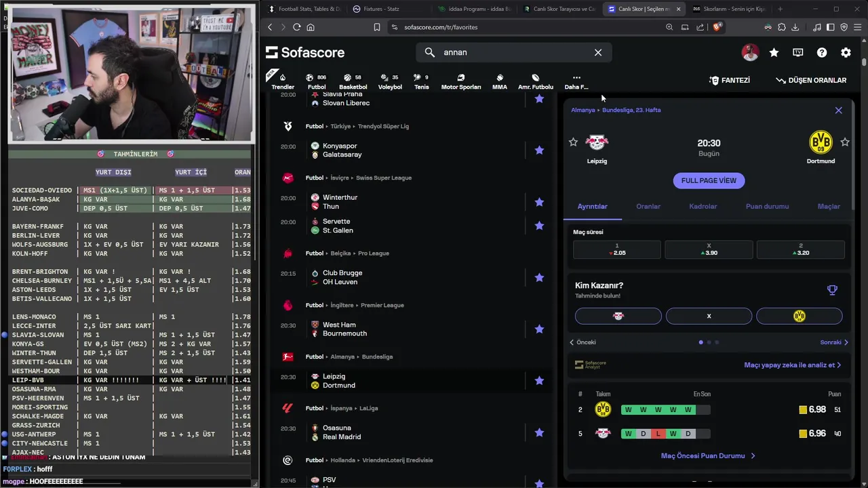Open the Amr. Futbolu category
This screenshot has width=868, height=488.
tap(536, 81)
